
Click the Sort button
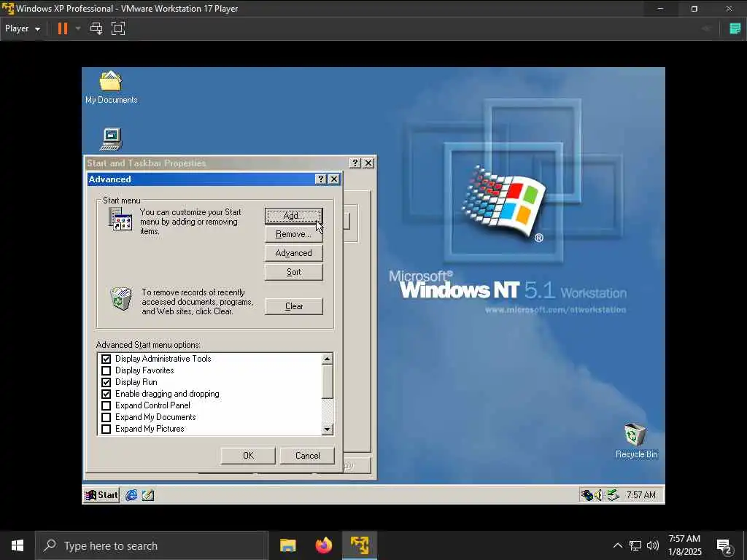pyautogui.click(x=293, y=272)
